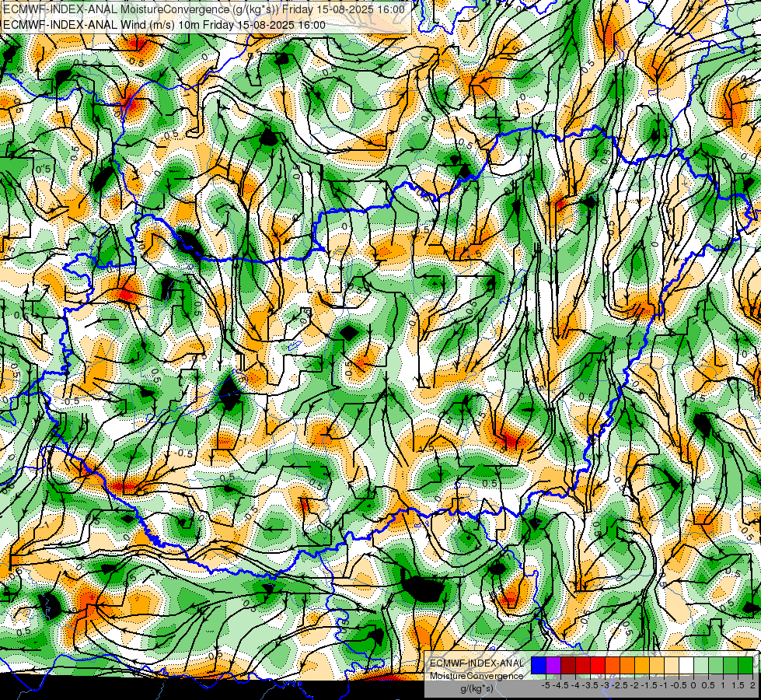This screenshot has width=761, height=700.
Task: Click the light orange swatch from -1.5 to -1
Action: coord(657,665)
